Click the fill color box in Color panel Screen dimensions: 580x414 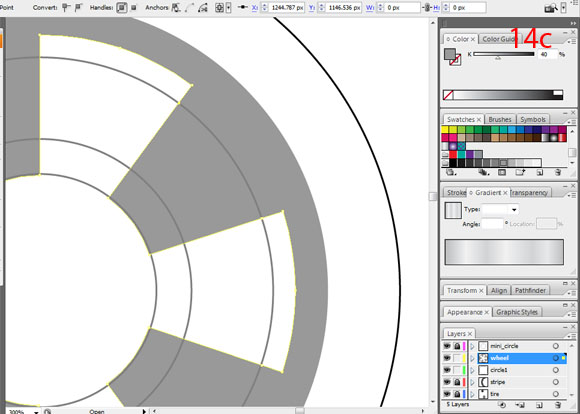point(450,54)
